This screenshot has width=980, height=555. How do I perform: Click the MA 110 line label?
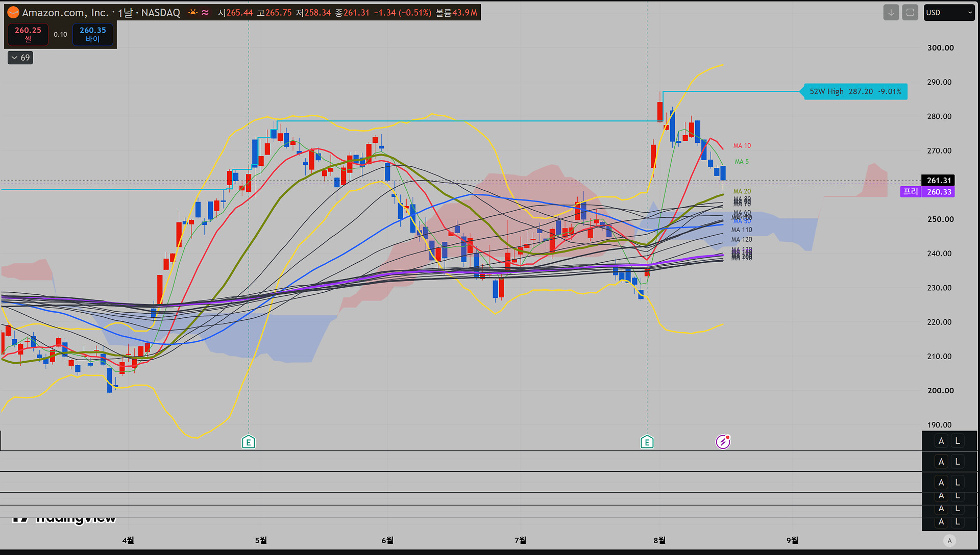(x=742, y=230)
